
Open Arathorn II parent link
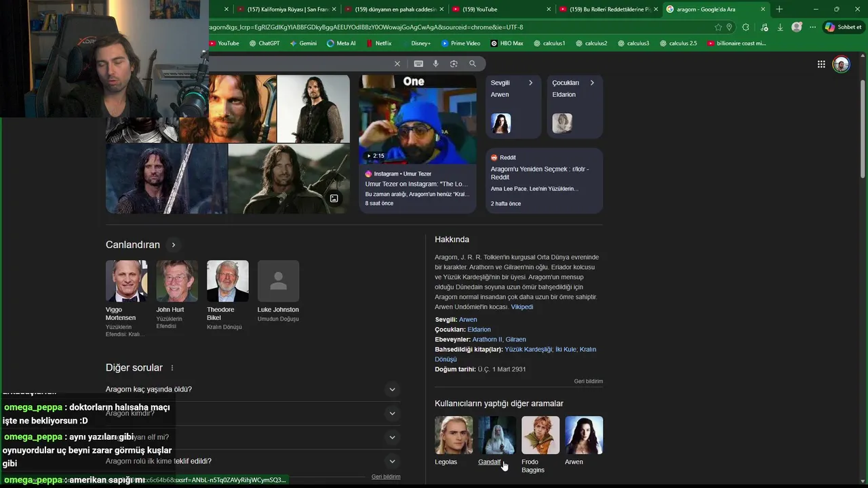pos(487,340)
